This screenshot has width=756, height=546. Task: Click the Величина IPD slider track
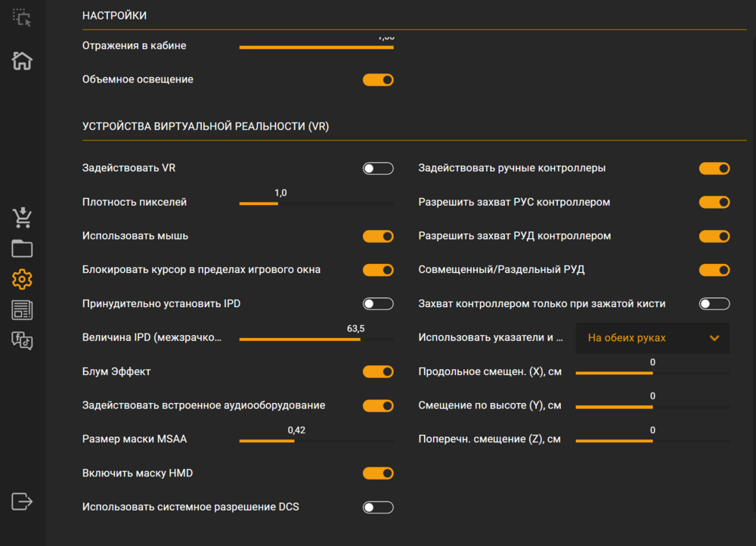[x=316, y=340]
